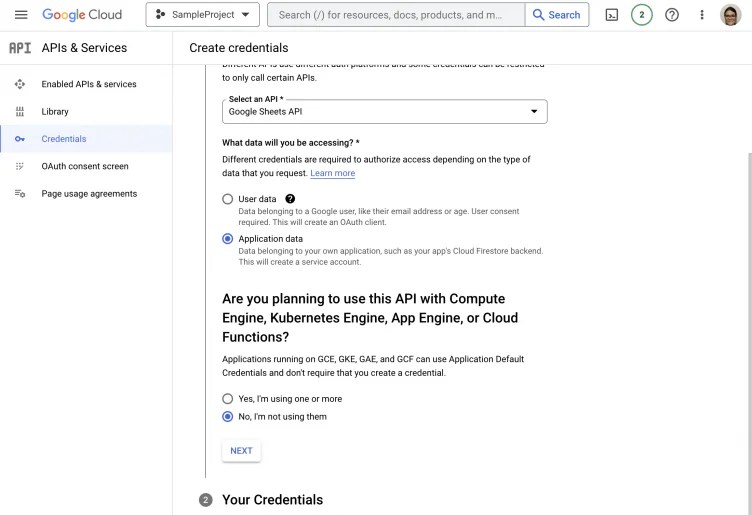752x515 pixels.
Task: Click the API icon beside APIs & Services
Action: (20, 48)
